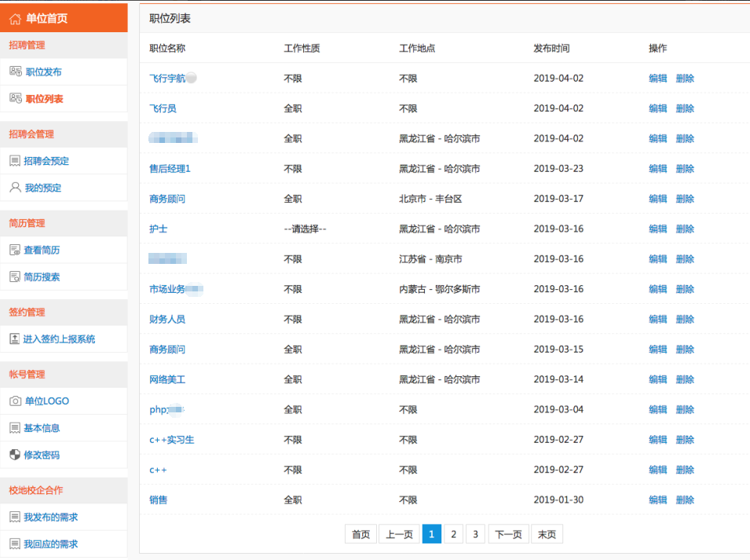Click the icon next to 招聘会预定
This screenshot has width=750, height=560.
point(15,161)
